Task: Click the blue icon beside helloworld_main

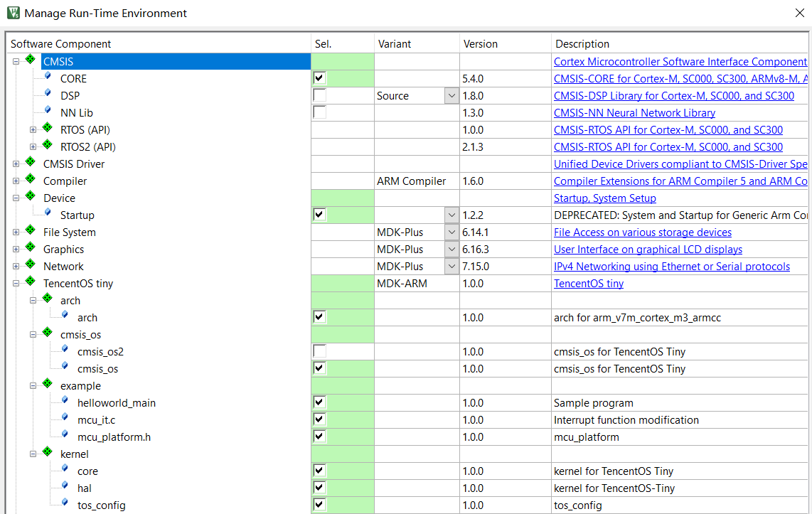Action: point(65,401)
